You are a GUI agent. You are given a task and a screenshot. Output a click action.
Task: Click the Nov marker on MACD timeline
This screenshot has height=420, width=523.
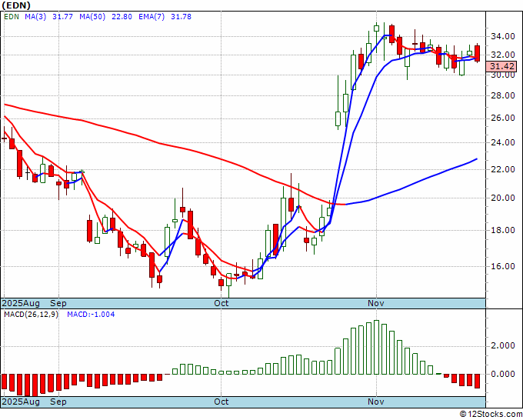[x=376, y=402]
